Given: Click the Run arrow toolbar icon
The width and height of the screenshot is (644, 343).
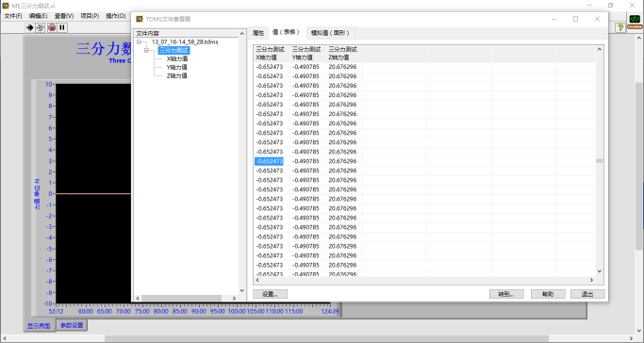Looking at the screenshot, I should [x=29, y=27].
